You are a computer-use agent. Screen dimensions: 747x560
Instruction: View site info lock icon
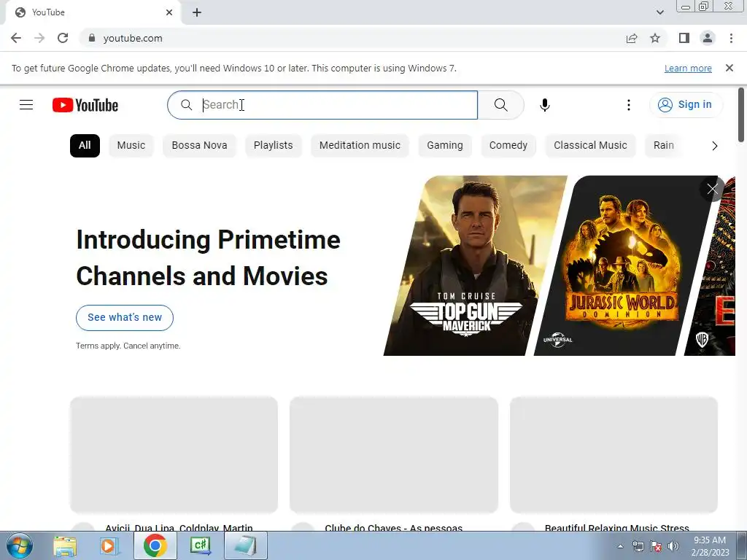click(x=91, y=38)
